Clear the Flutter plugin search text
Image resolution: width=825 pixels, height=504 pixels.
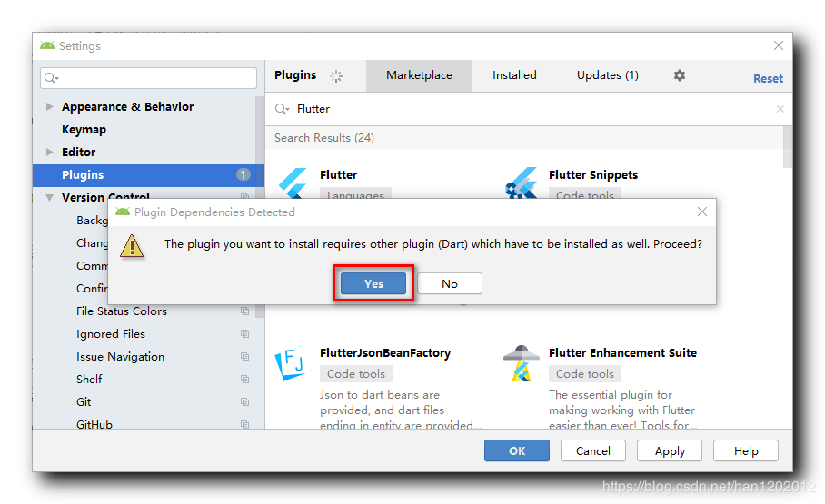[780, 109]
